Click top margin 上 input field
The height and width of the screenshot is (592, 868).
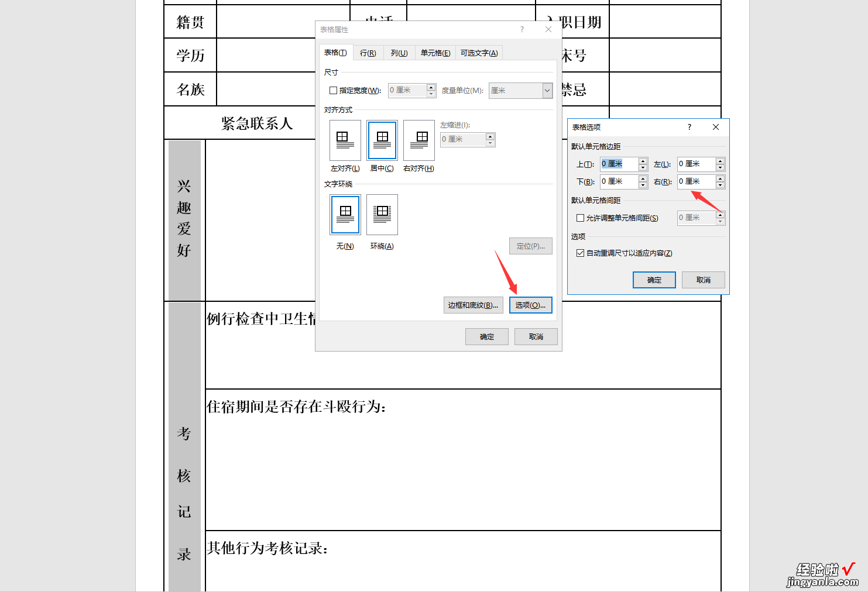619,164
